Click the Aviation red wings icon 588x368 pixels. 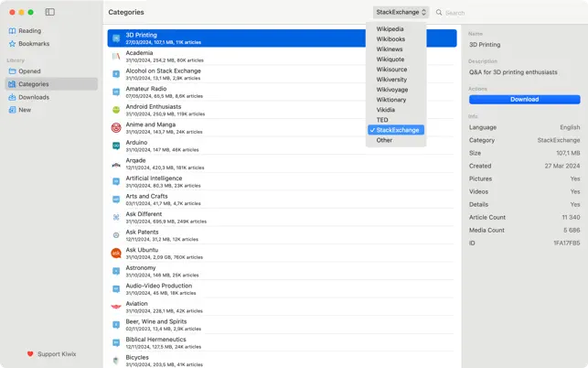point(116,307)
